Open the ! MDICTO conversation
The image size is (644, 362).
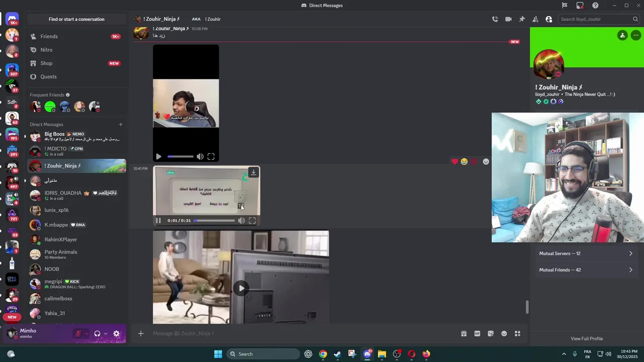(76, 151)
